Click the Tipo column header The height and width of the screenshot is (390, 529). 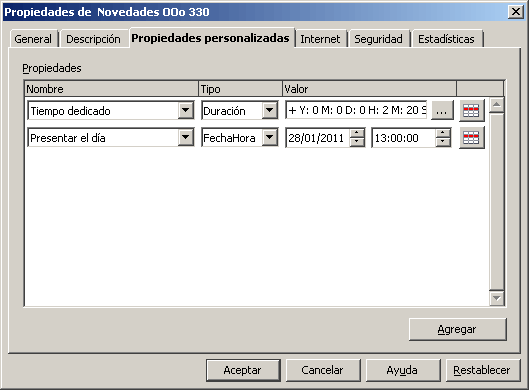tap(240, 89)
